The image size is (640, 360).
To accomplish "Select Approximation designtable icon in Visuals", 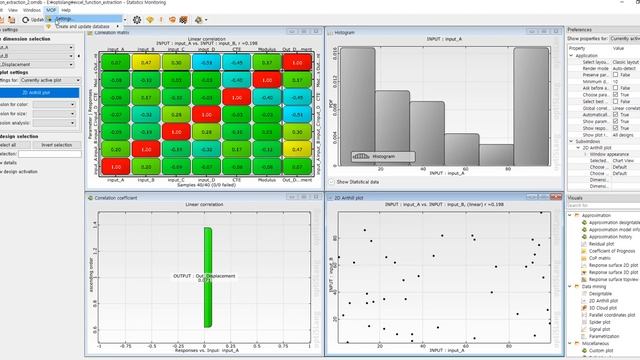I will (584, 222).
